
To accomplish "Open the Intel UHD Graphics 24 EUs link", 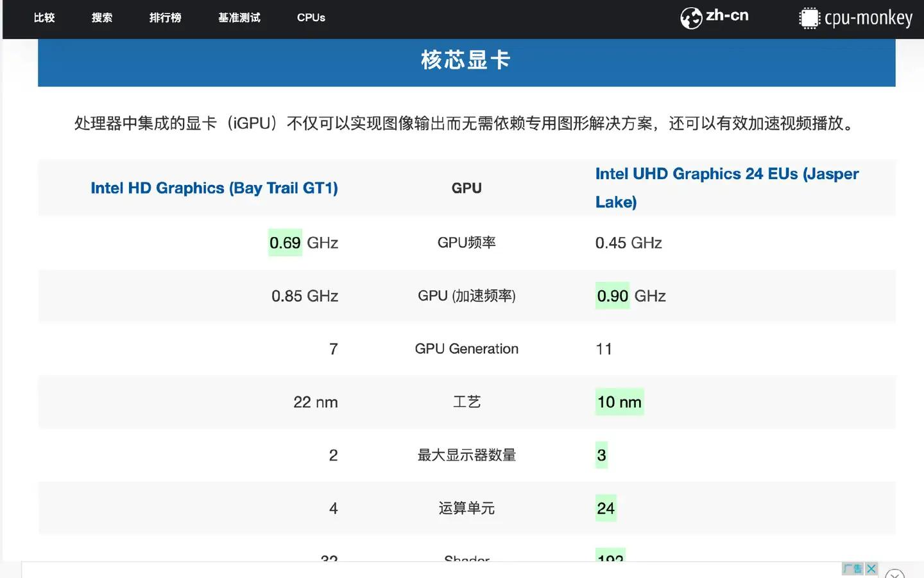I will pos(726,174).
